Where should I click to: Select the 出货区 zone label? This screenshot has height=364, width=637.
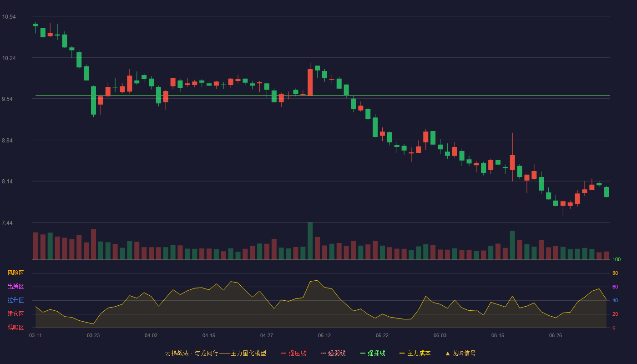[x=15, y=287]
